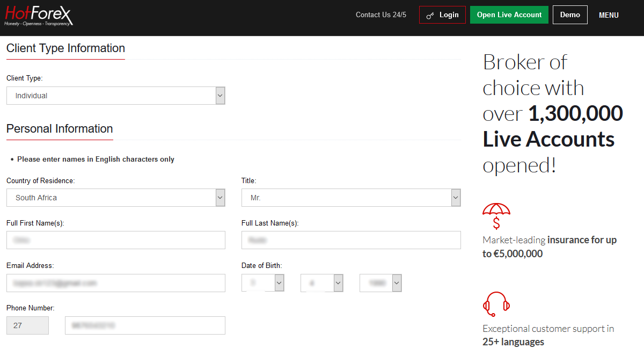Click the phone country code 27 field
Screen dimensions: 644x348
click(x=27, y=325)
